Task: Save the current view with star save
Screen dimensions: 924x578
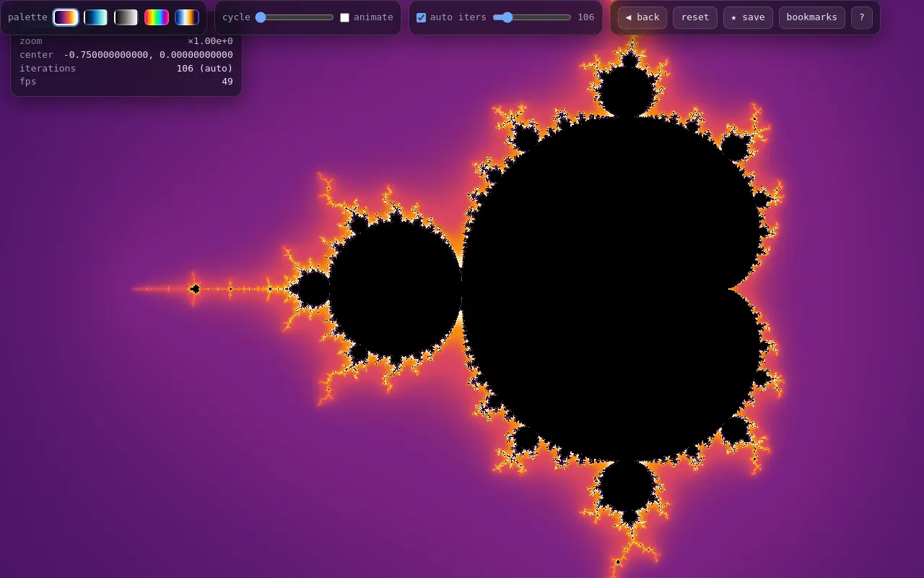Action: pyautogui.click(x=748, y=17)
